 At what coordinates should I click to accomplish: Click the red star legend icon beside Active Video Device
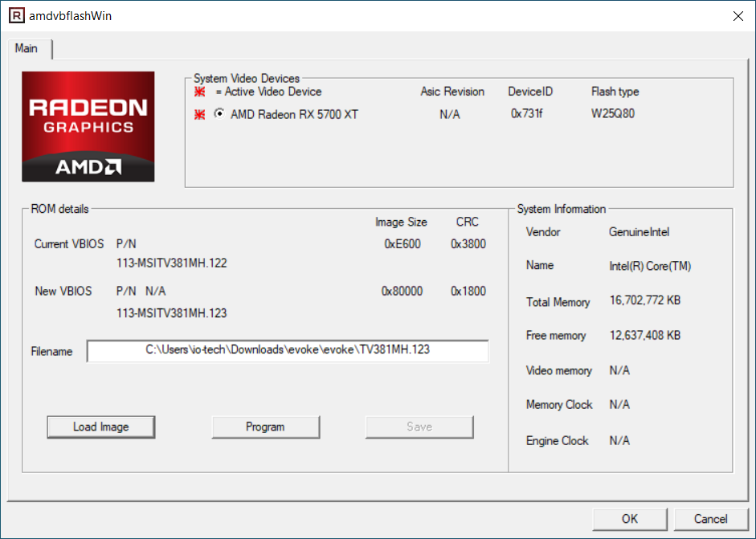coord(199,92)
